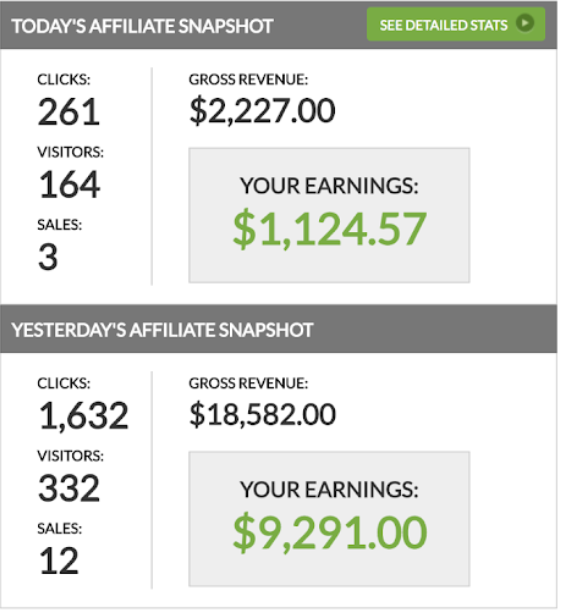Screen dimensions: 568x611
Task: Select Yesterday's Affiliate Snapshot header
Action: pos(162,330)
